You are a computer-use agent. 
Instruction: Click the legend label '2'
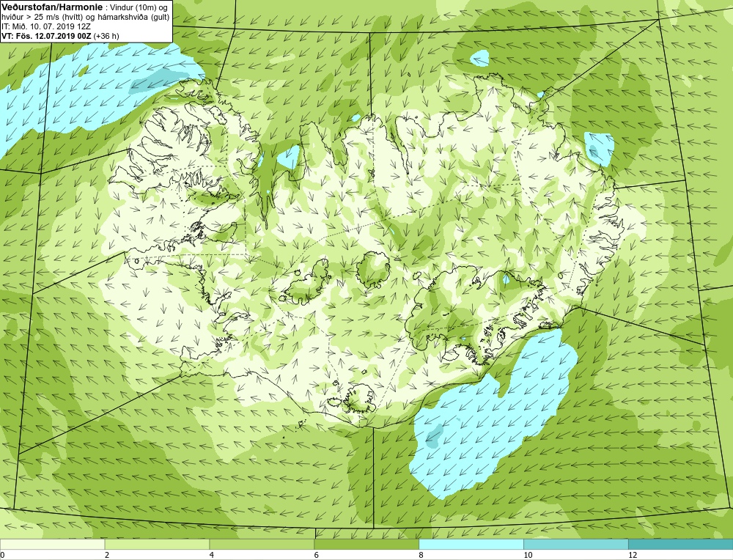pyautogui.click(x=106, y=555)
